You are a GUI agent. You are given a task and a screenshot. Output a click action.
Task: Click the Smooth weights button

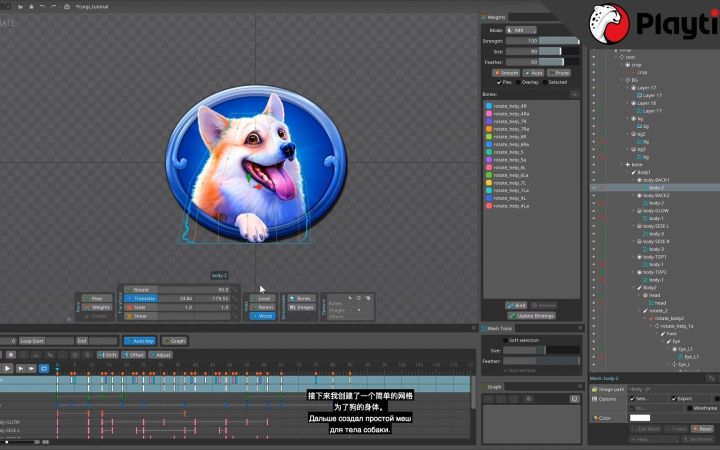pos(506,73)
